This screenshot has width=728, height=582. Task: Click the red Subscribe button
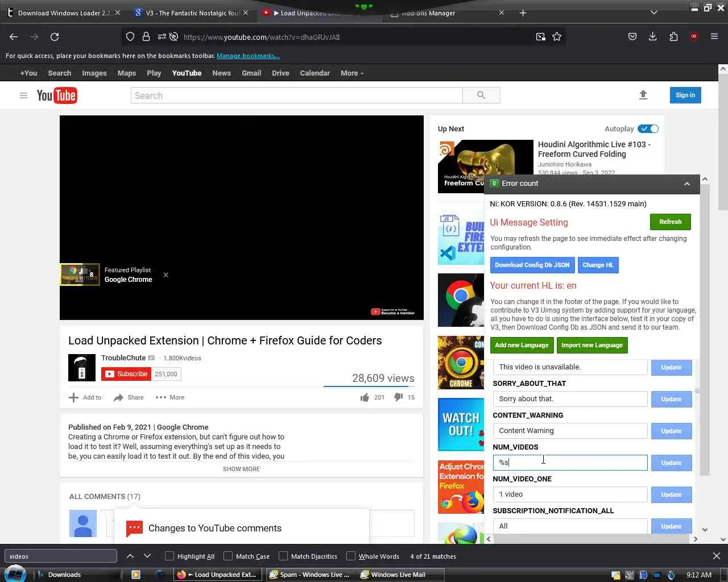tap(126, 374)
